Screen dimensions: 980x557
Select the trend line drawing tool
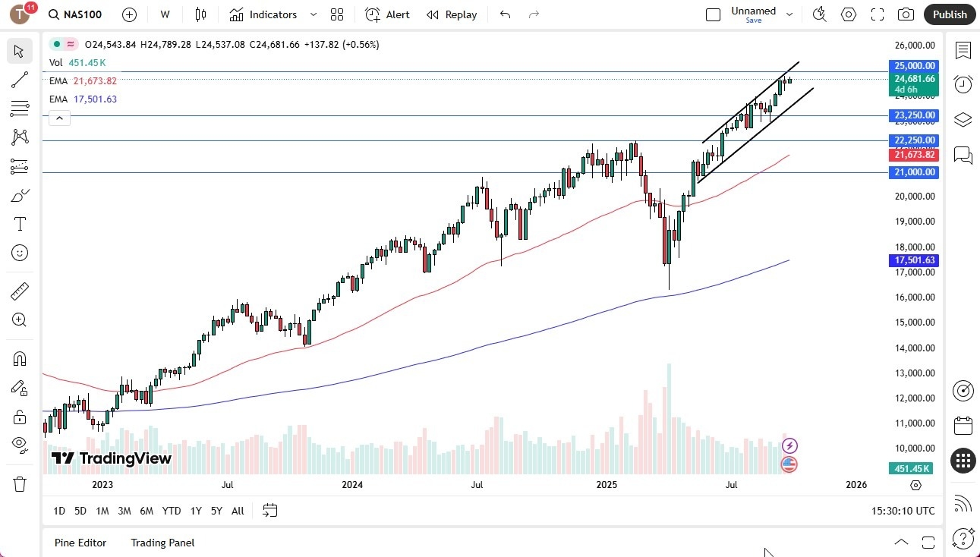tap(19, 80)
